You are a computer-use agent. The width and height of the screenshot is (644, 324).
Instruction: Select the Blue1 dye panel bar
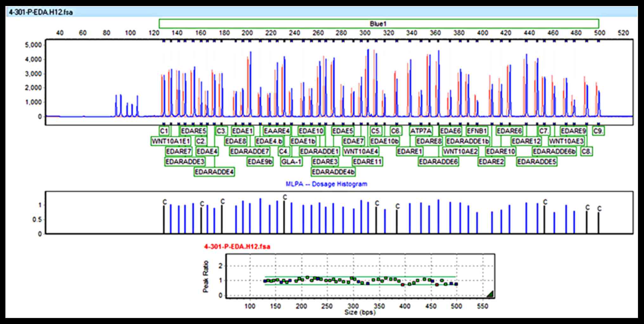tap(379, 24)
